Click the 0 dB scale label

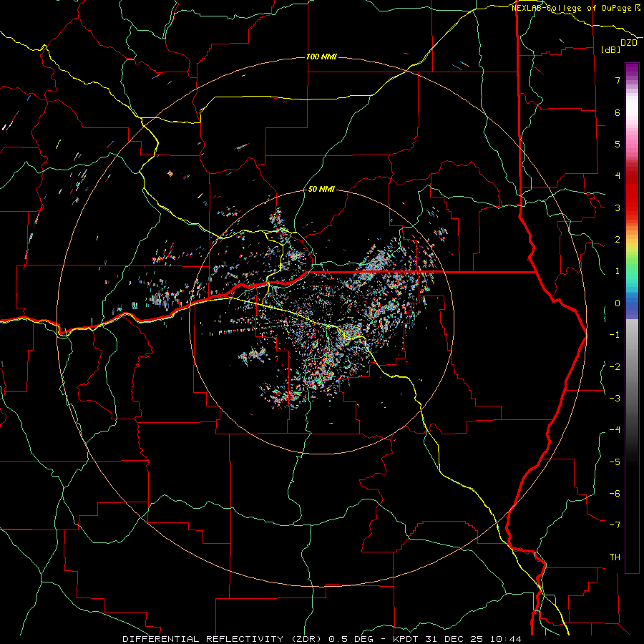pos(618,303)
